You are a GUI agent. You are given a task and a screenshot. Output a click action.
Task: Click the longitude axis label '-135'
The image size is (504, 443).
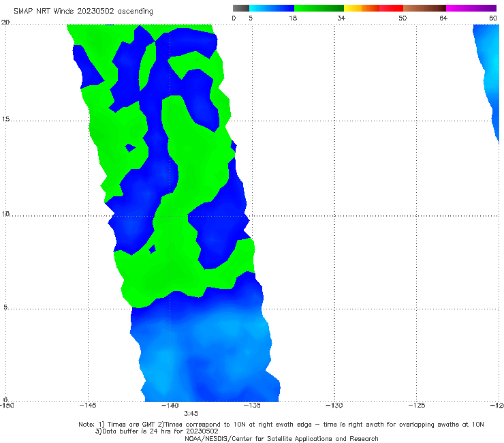click(252, 406)
